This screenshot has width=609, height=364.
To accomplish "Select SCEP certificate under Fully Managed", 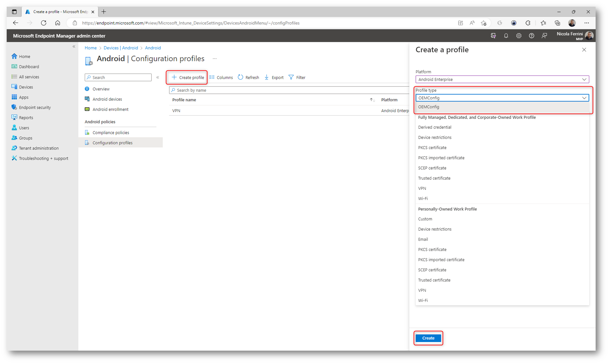I will point(502,168).
